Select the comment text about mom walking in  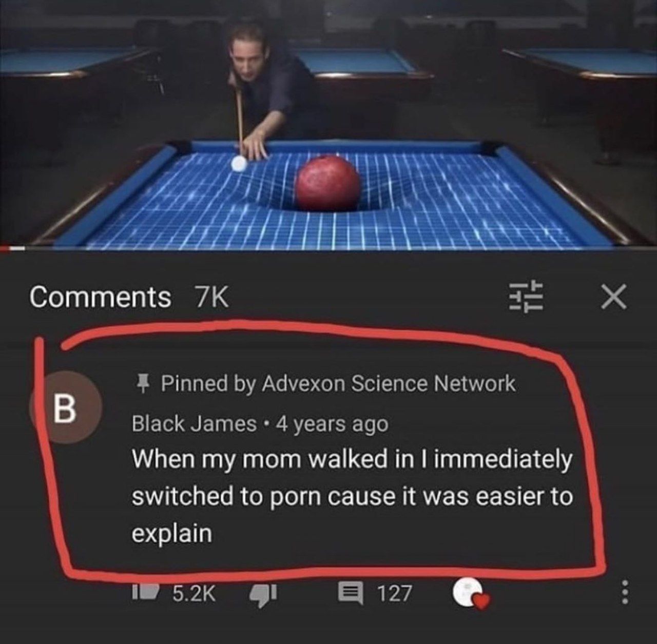pos(352,497)
